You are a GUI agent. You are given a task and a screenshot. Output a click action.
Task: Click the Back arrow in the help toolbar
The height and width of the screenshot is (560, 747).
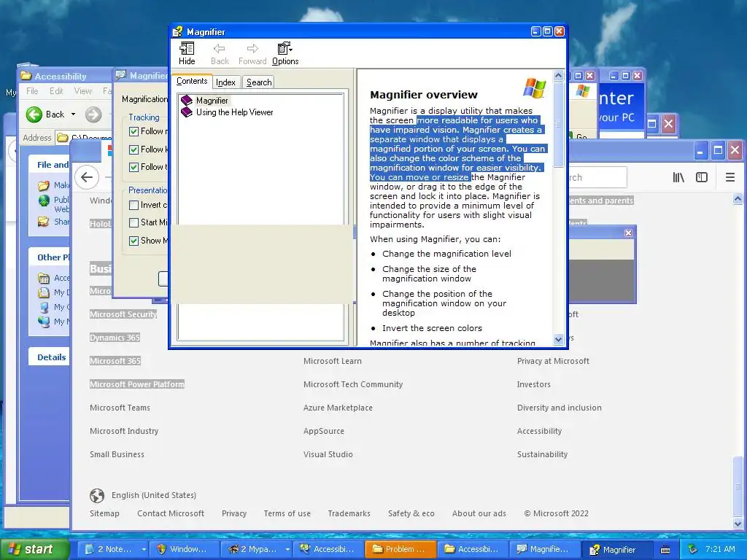(x=220, y=53)
